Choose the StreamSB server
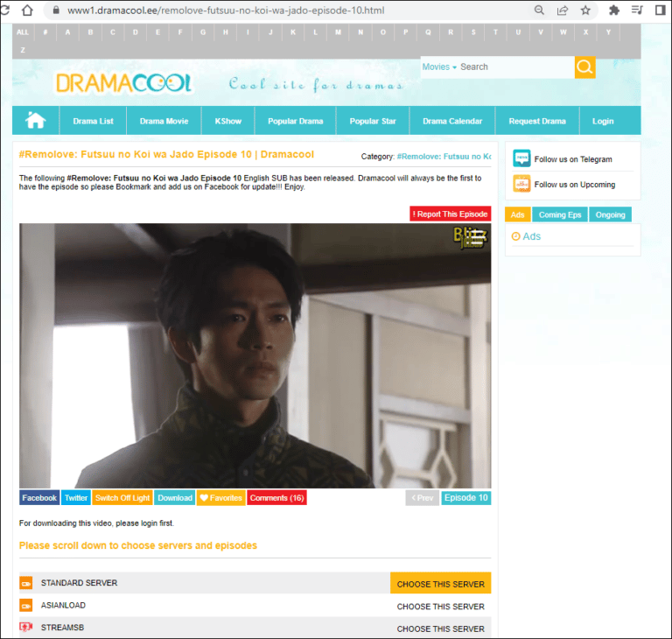The image size is (672, 639). (441, 628)
